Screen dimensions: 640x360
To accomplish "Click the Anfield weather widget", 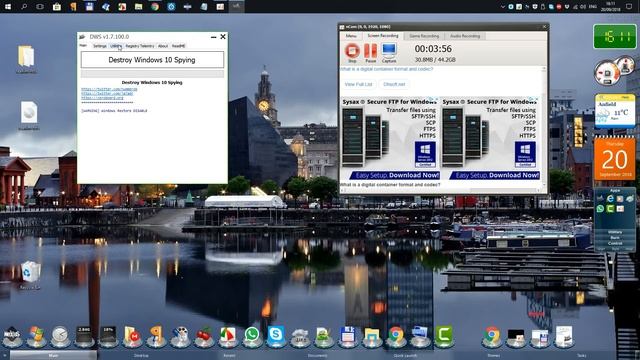I will point(615,111).
